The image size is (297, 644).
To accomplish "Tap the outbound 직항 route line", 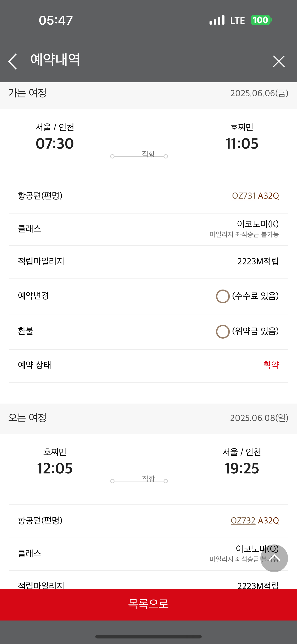I will pyautogui.click(x=139, y=156).
